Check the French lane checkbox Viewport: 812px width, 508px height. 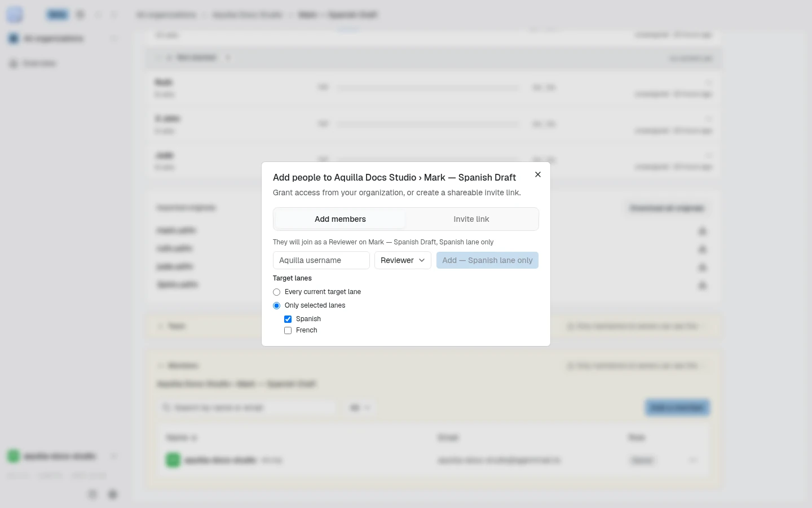pos(288,331)
